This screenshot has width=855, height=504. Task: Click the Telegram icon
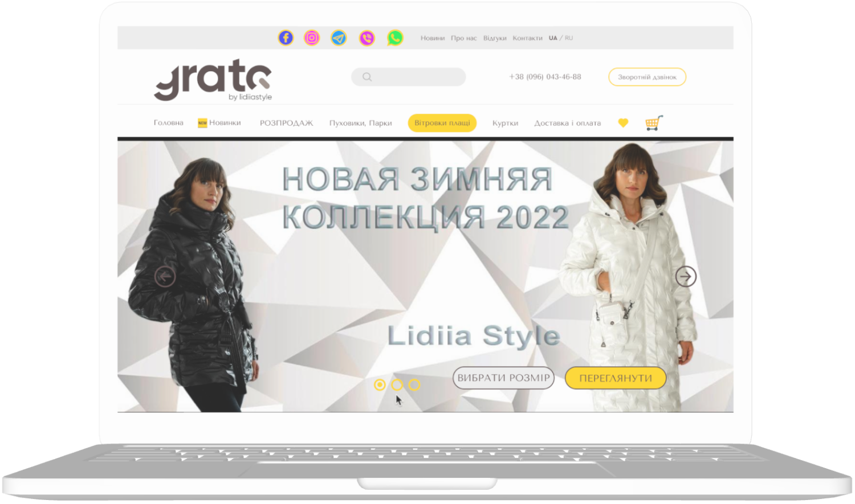pos(339,38)
